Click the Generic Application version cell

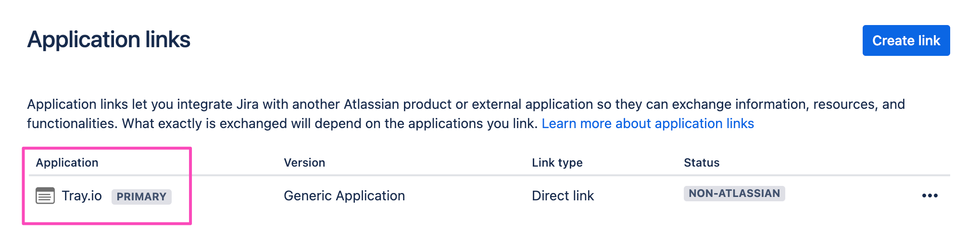pos(344,196)
